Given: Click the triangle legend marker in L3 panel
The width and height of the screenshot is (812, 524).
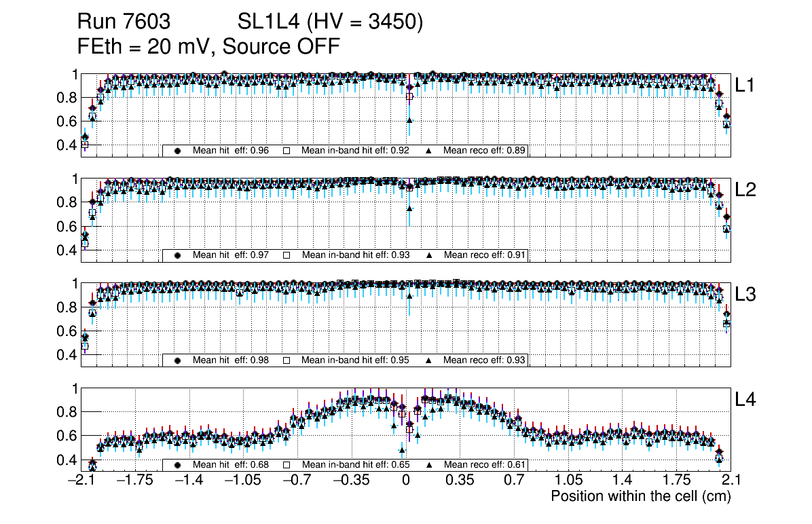Looking at the screenshot, I should [430, 360].
